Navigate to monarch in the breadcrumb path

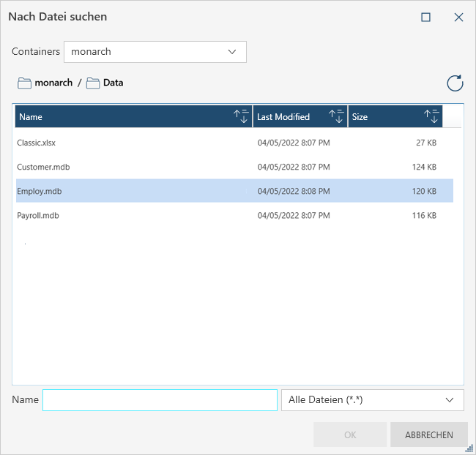coord(53,83)
